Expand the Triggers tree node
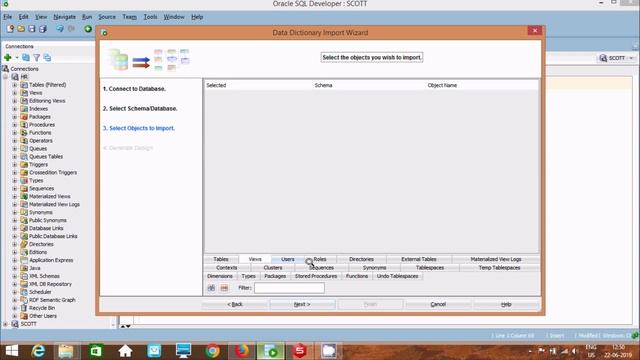This screenshot has width=640, height=360. (x=15, y=164)
